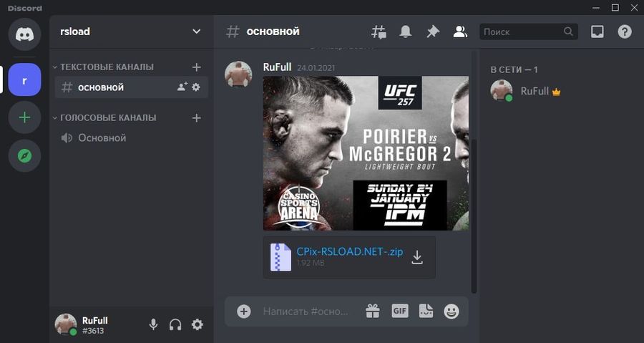This screenshot has width=644, height=343.
Task: Mute the microphone
Action: (x=153, y=325)
